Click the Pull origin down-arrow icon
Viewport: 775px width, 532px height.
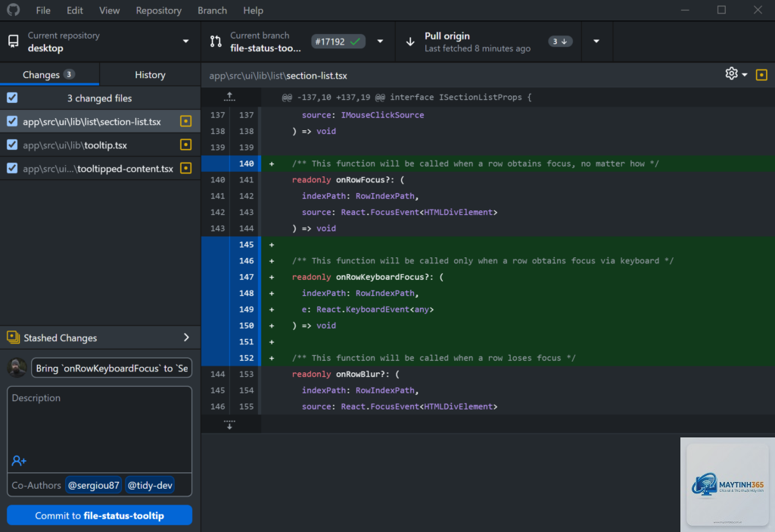[409, 42]
